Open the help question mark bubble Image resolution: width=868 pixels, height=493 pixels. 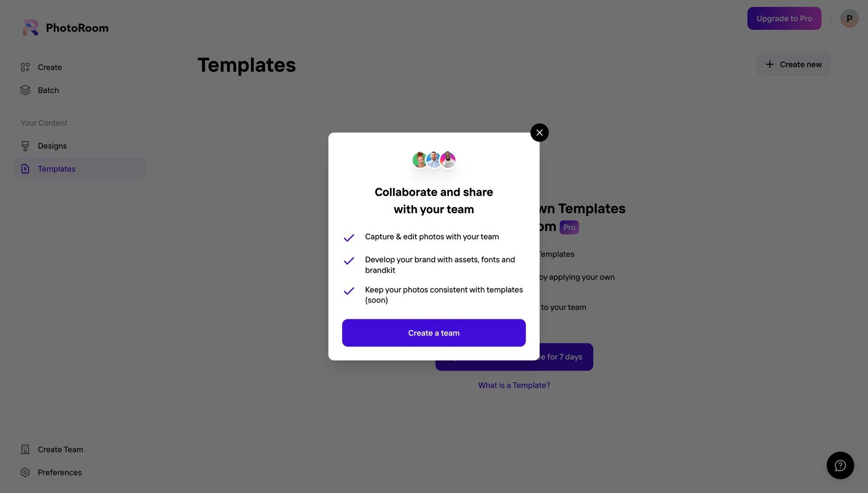click(x=840, y=465)
